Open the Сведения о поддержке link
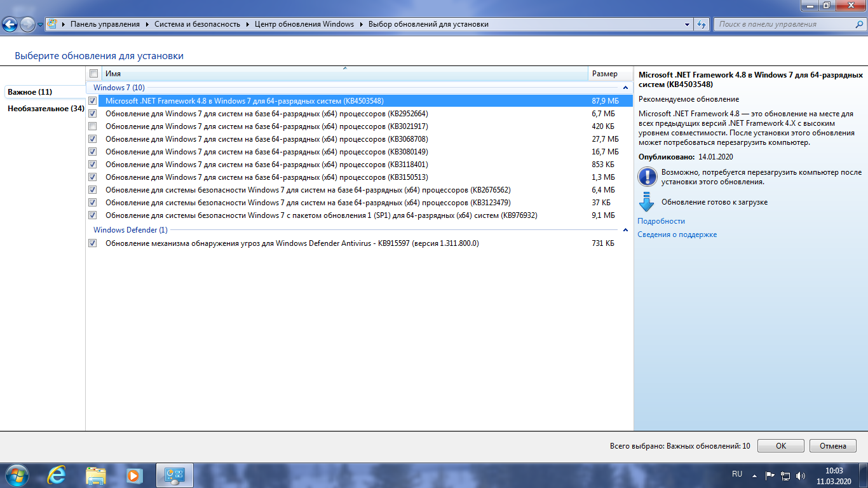This screenshot has width=868, height=488. [x=677, y=234]
